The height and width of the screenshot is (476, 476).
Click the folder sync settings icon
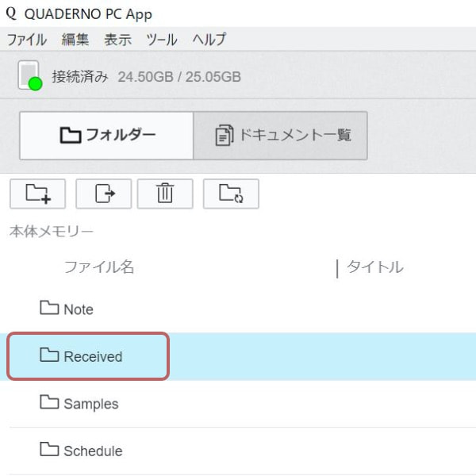point(231,194)
